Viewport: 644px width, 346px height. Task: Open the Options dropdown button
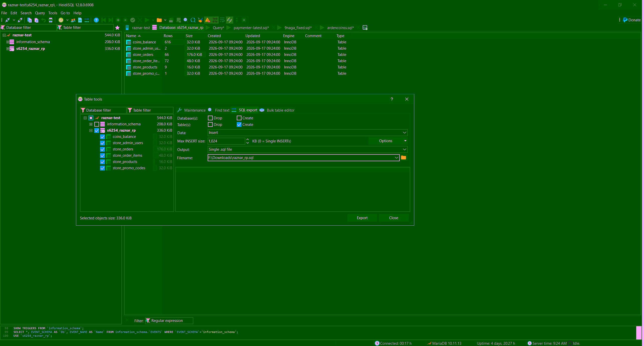coord(388,141)
